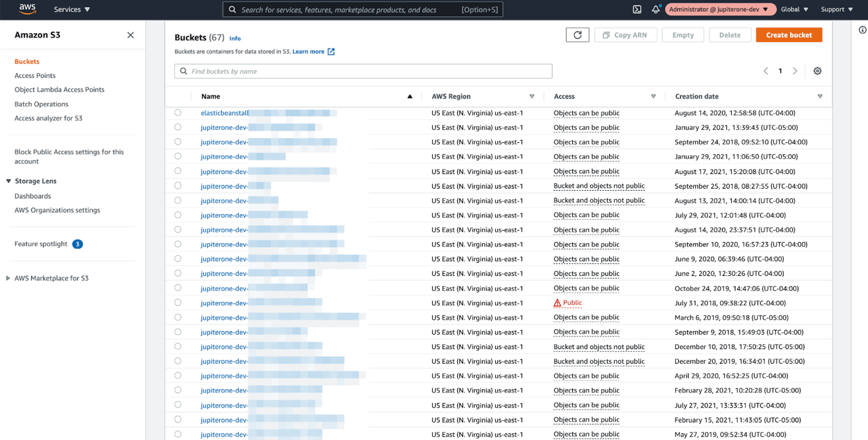868x440 pixels.
Task: Select radio for bucket created August 13, 2021
Action: [178, 201]
